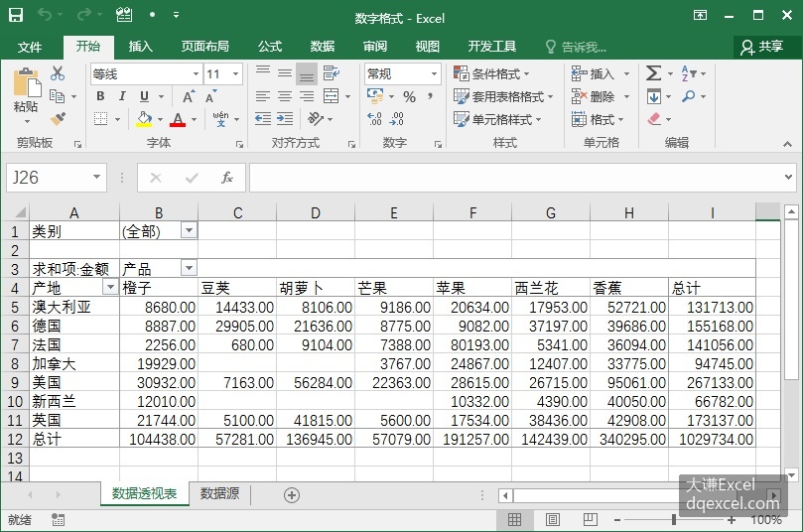The height and width of the screenshot is (532, 803).
Task: Click the Wrap Text icon
Action: pyautogui.click(x=332, y=73)
